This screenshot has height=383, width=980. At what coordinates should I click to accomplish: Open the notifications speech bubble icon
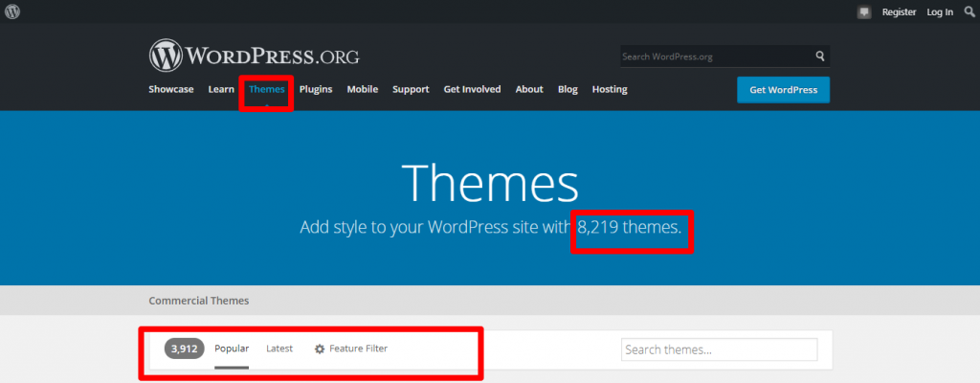tap(864, 11)
